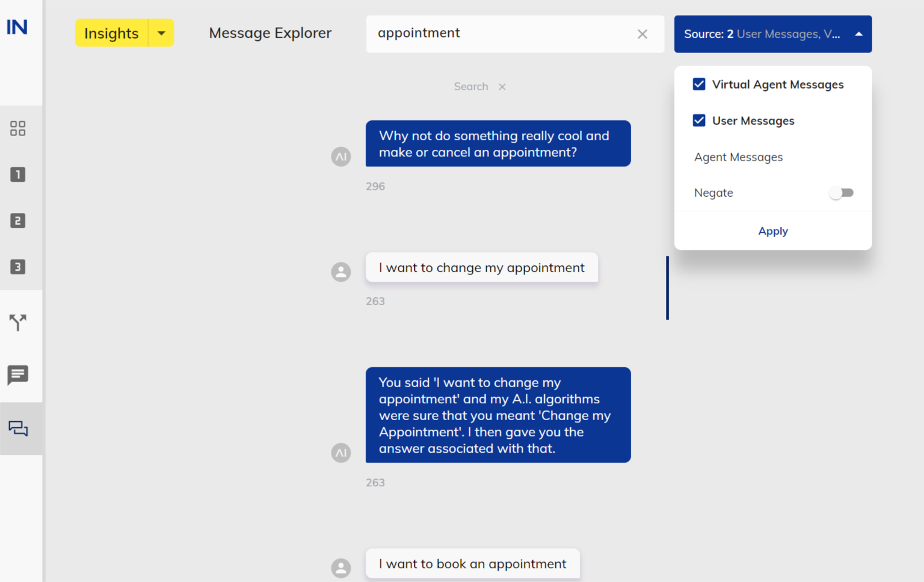Screen dimensions: 924x582
Task: Open the Insights dropdown arrow
Action: tap(161, 33)
